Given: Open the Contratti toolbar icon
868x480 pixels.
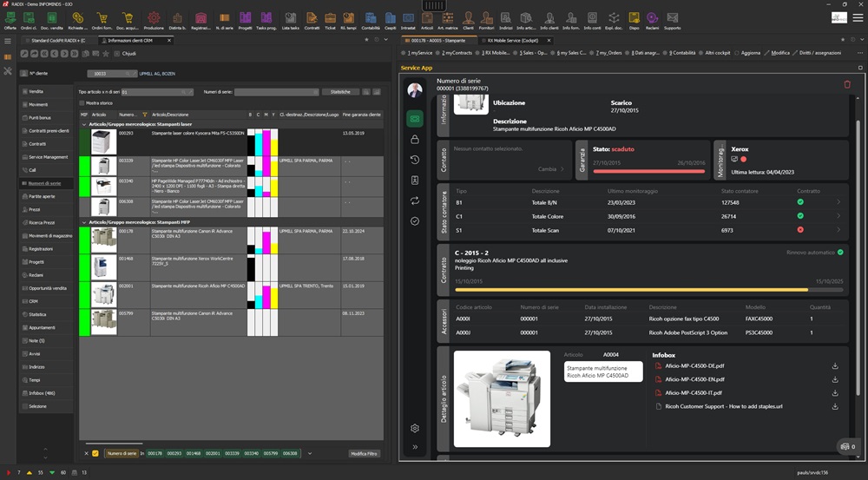Looking at the screenshot, I should pyautogui.click(x=312, y=19).
